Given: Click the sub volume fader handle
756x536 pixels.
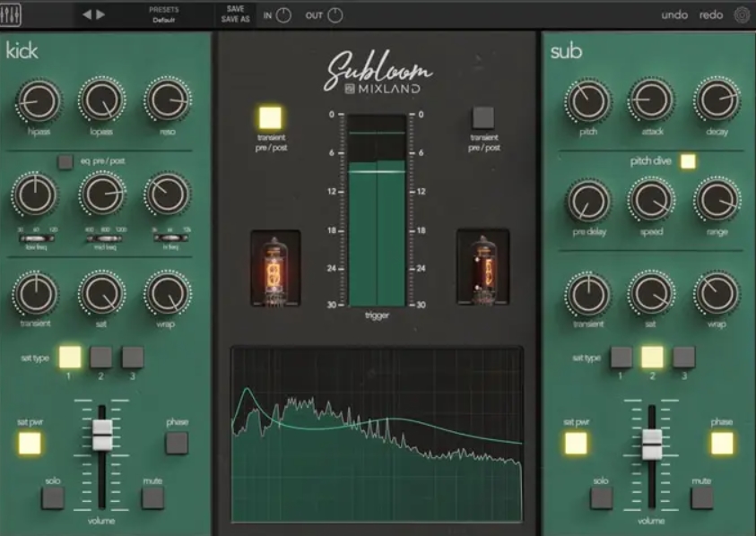Looking at the screenshot, I should 652,444.
